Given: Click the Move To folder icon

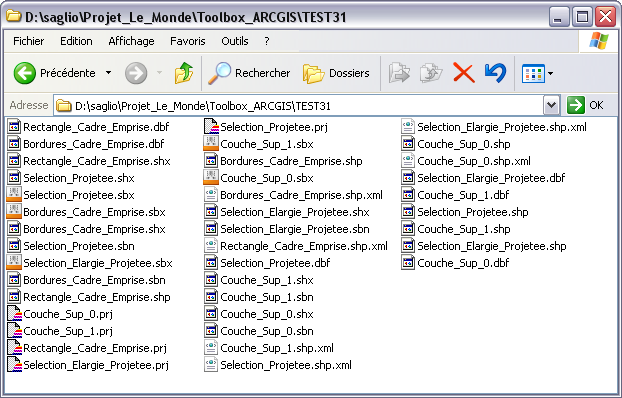Looking at the screenshot, I should (x=399, y=73).
